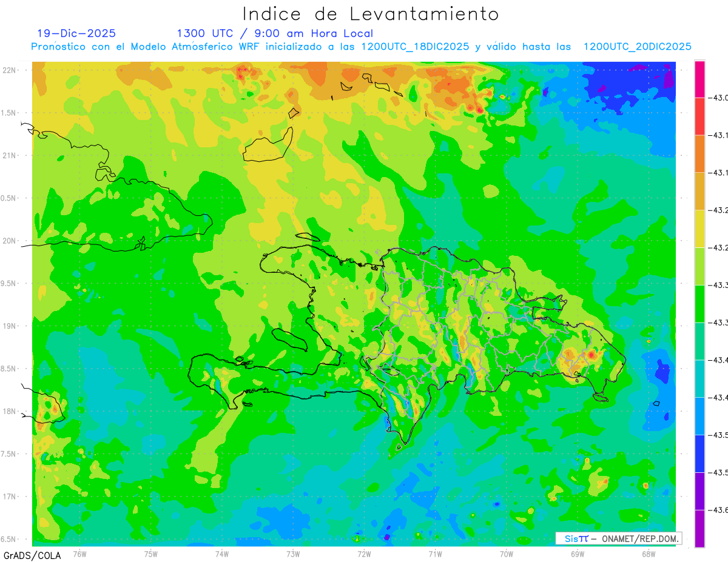Viewport: 728px width, 562px height.
Task: Click the '72W' longitude label
Action: (364, 554)
